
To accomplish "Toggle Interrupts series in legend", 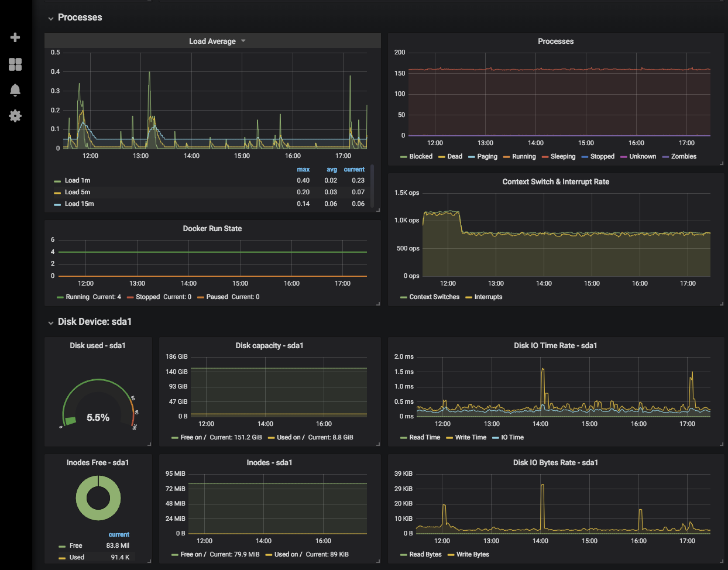I will click(488, 297).
